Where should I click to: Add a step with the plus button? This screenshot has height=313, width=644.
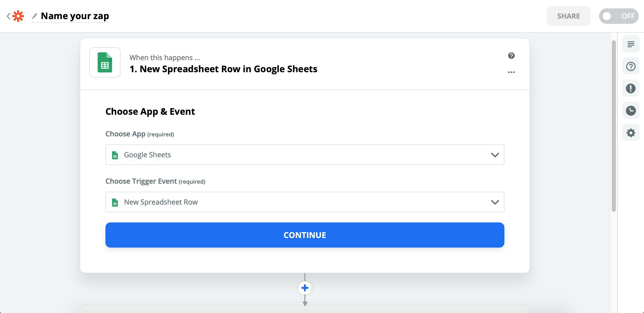point(305,288)
